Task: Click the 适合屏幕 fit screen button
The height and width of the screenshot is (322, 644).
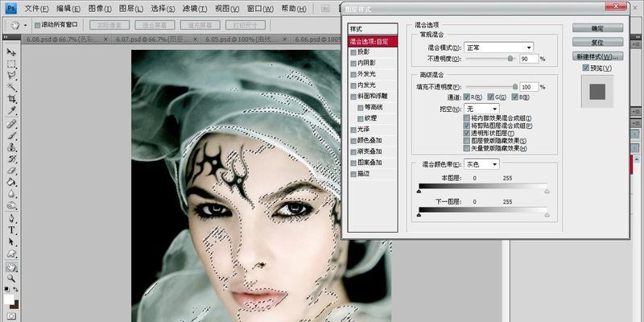Action: click(x=155, y=25)
